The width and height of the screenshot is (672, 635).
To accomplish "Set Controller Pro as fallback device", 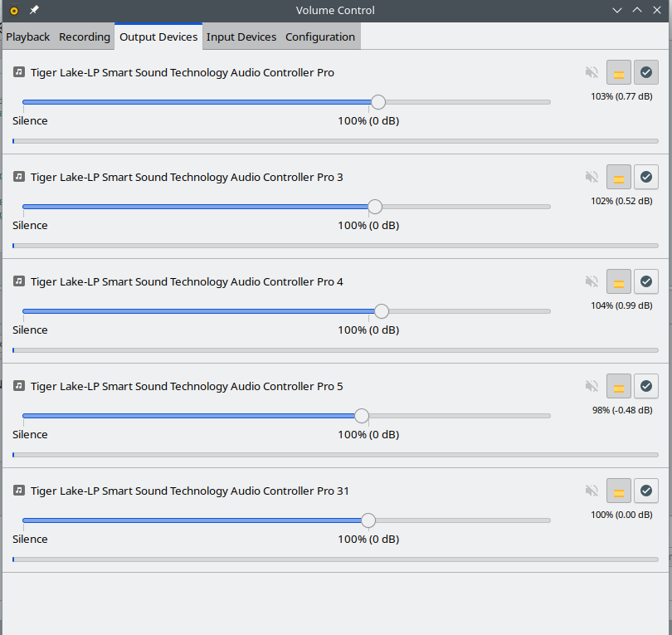I will pos(645,72).
